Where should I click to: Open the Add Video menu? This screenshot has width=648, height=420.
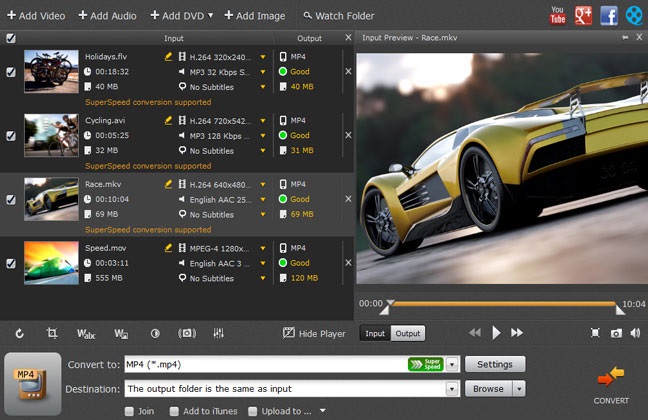[36, 16]
